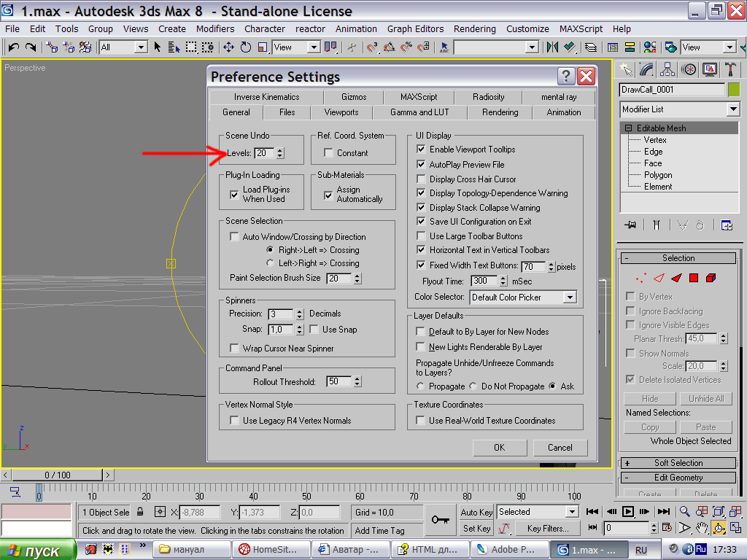Click the пуск Start button
The image size is (747, 560).
pos(38,551)
